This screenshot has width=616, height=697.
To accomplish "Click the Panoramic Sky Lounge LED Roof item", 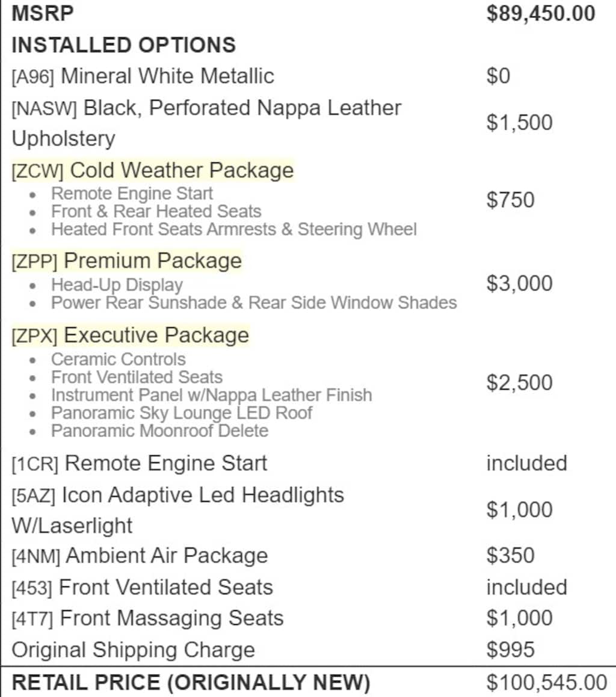I will pyautogui.click(x=182, y=413).
